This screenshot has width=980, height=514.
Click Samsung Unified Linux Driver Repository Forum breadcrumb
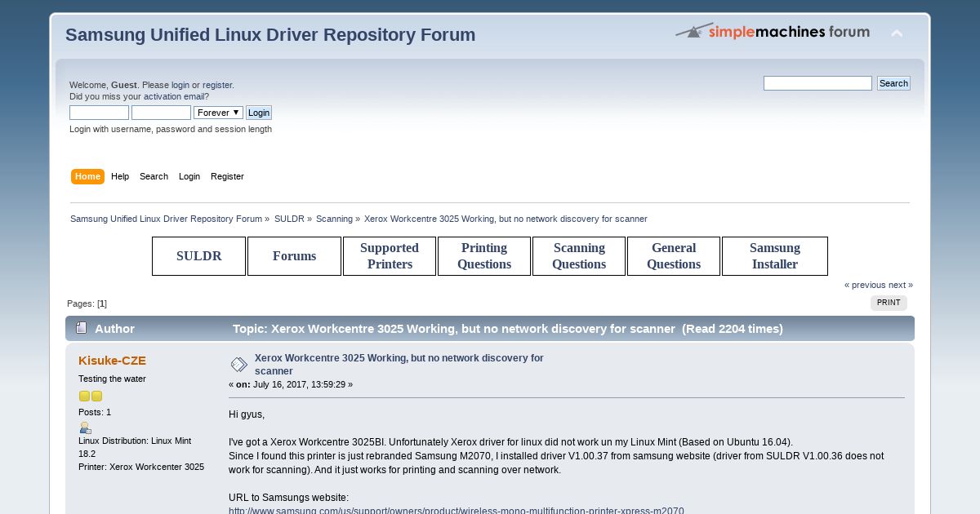[166, 219]
